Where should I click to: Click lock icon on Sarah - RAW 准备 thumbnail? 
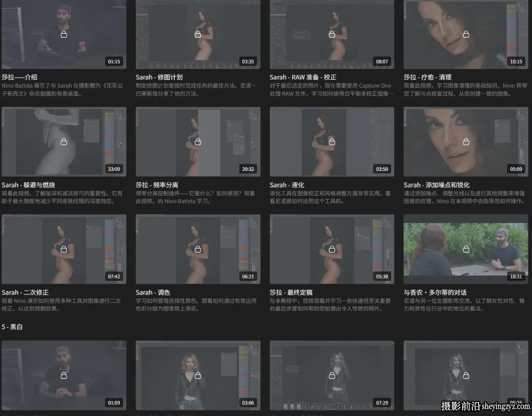(x=332, y=34)
